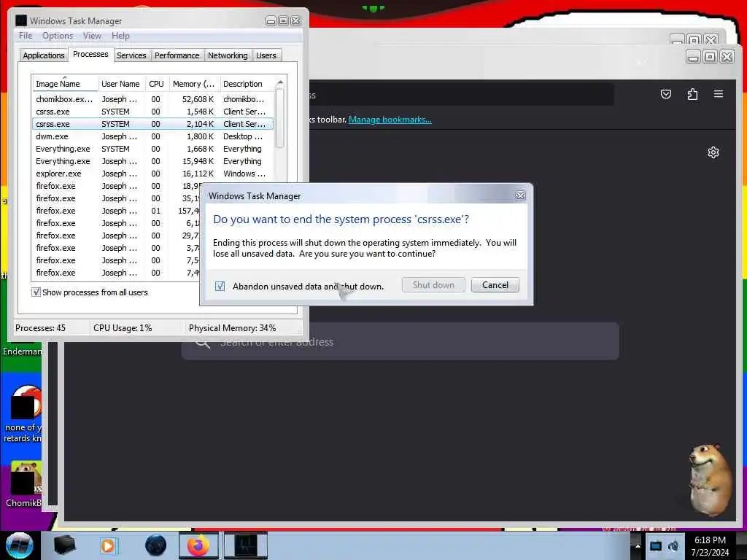Image resolution: width=747 pixels, height=560 pixels.
Task: Open the Firefox taskbar icon
Action: [198, 545]
